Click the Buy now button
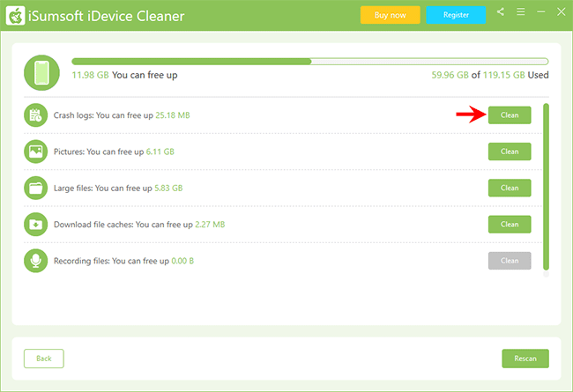Viewport: 573px width, 392px height. pos(391,15)
